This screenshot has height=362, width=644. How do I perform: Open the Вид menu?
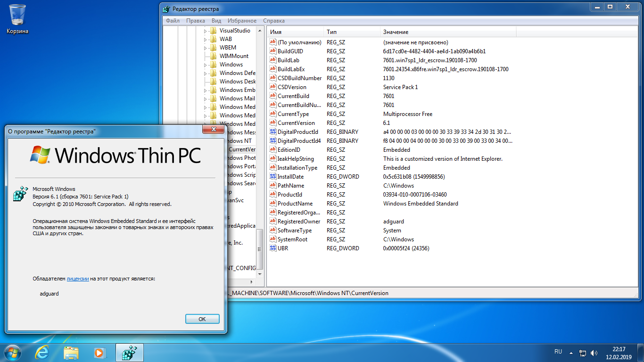click(x=216, y=21)
